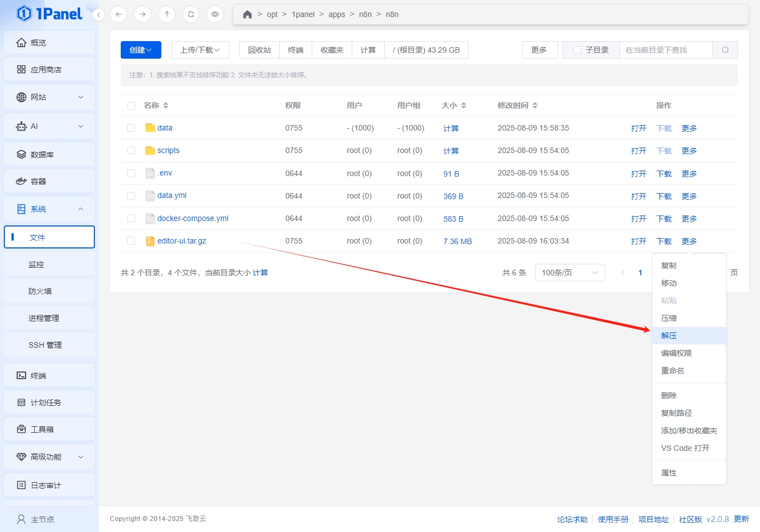Click the 数据库 database menu icon
Viewport: 760px width, 532px height.
(x=21, y=155)
